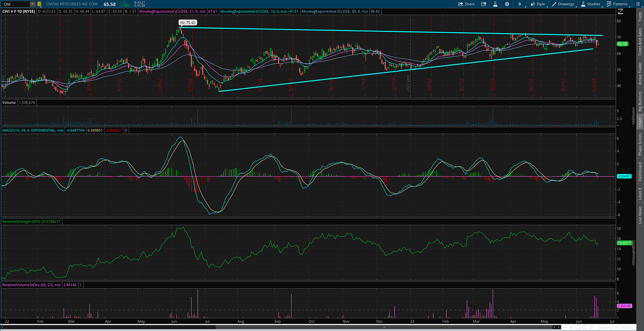The height and width of the screenshot is (331, 644).
Task: Select the Level II side tab
Action: click(x=640, y=194)
